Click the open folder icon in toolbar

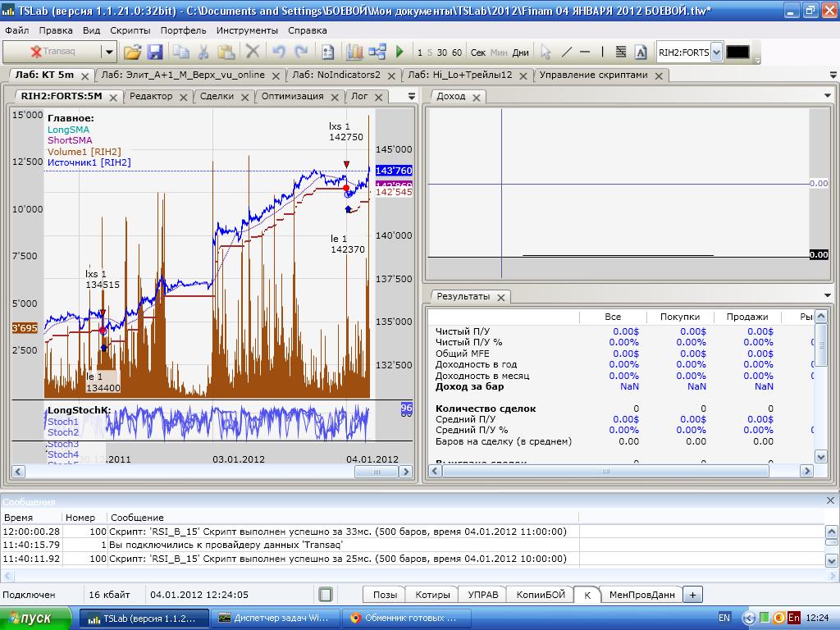tap(132, 52)
